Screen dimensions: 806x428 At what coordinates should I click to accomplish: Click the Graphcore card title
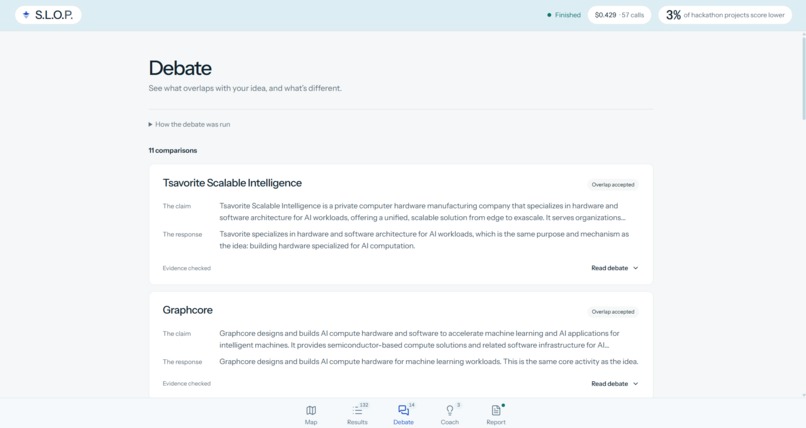[x=188, y=310]
